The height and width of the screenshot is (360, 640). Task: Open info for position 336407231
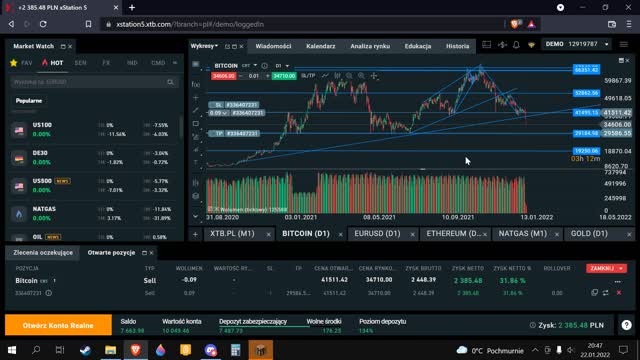49,293
